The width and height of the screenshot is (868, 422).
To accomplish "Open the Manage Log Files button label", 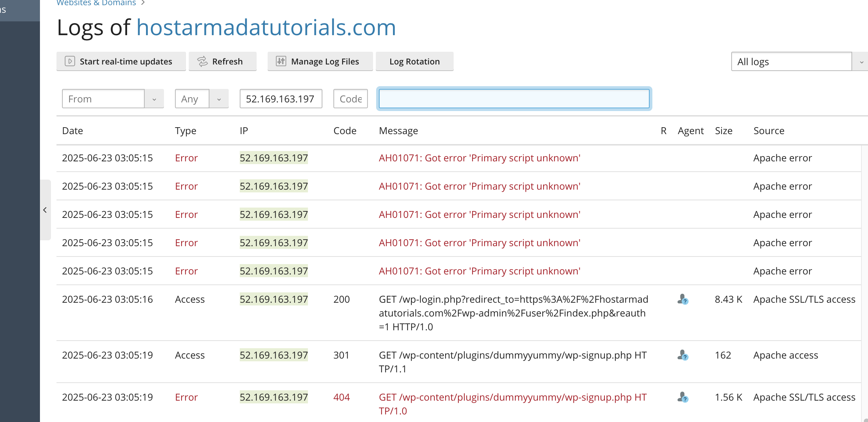I will pyautogui.click(x=325, y=62).
